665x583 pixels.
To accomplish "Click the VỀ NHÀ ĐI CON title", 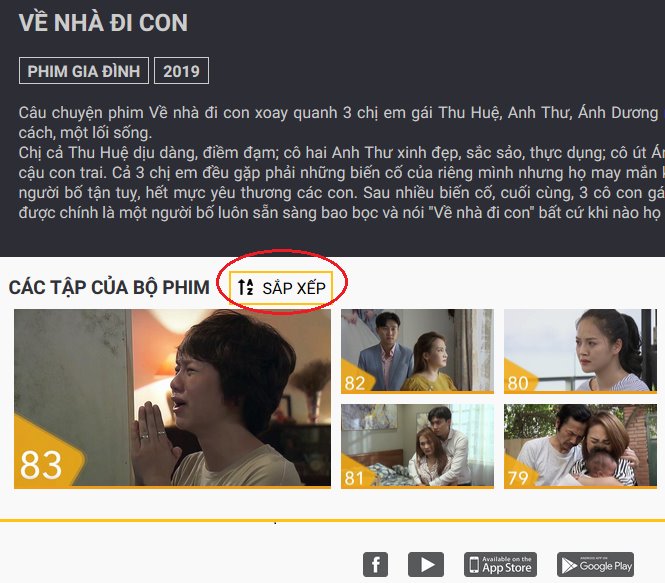I will [103, 22].
